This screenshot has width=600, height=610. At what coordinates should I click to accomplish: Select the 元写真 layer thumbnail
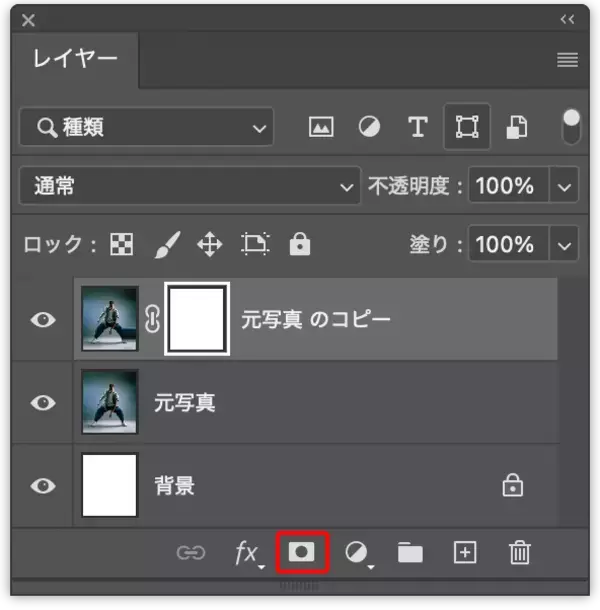pyautogui.click(x=110, y=402)
